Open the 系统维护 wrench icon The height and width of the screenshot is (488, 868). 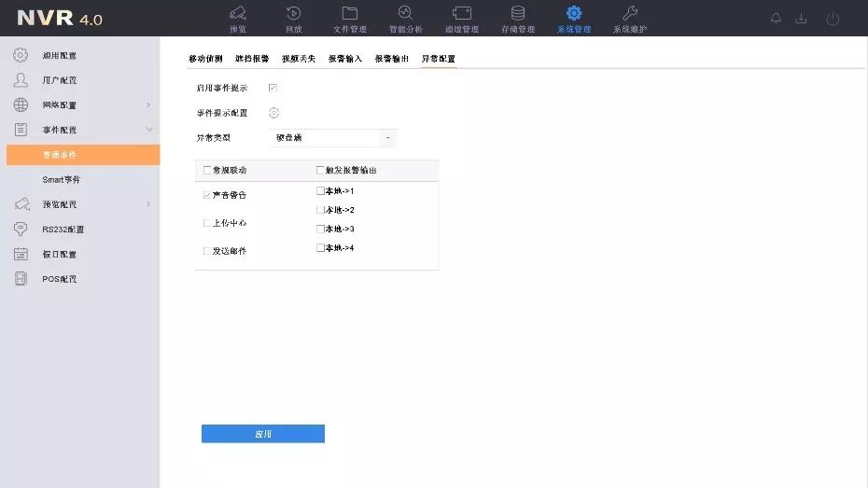click(630, 13)
